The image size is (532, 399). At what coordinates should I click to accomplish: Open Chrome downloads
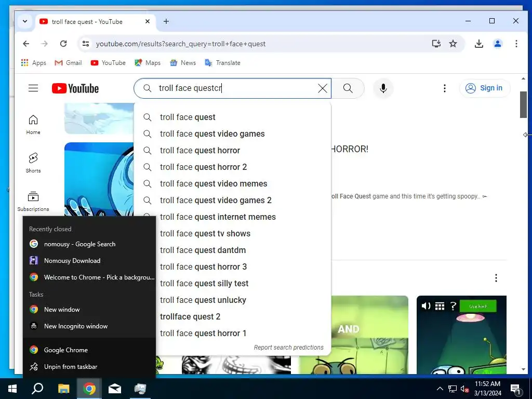pyautogui.click(x=478, y=44)
